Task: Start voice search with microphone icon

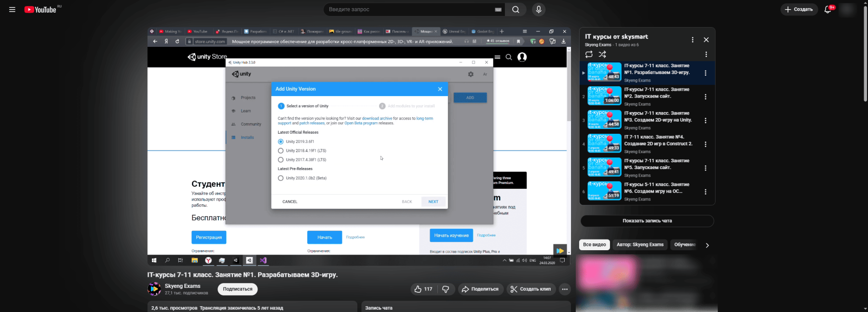Action: pos(539,10)
